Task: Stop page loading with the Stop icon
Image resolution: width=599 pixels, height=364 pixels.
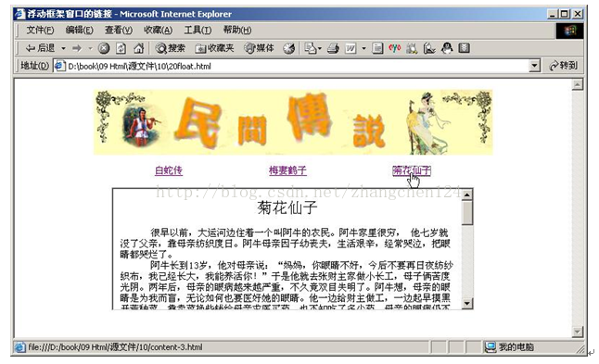Action: (x=104, y=48)
